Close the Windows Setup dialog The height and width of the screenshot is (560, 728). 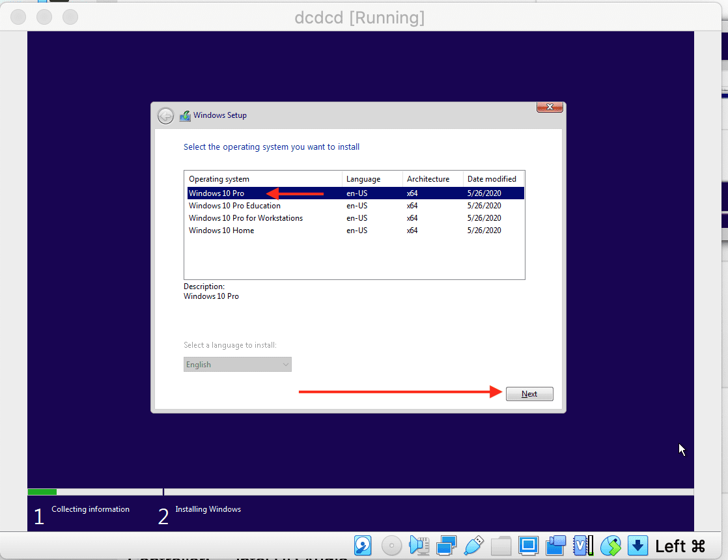(x=549, y=107)
